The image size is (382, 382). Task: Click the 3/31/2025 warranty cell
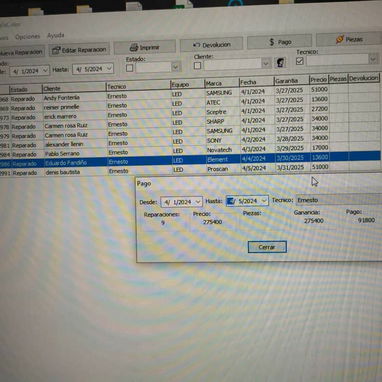(292, 167)
